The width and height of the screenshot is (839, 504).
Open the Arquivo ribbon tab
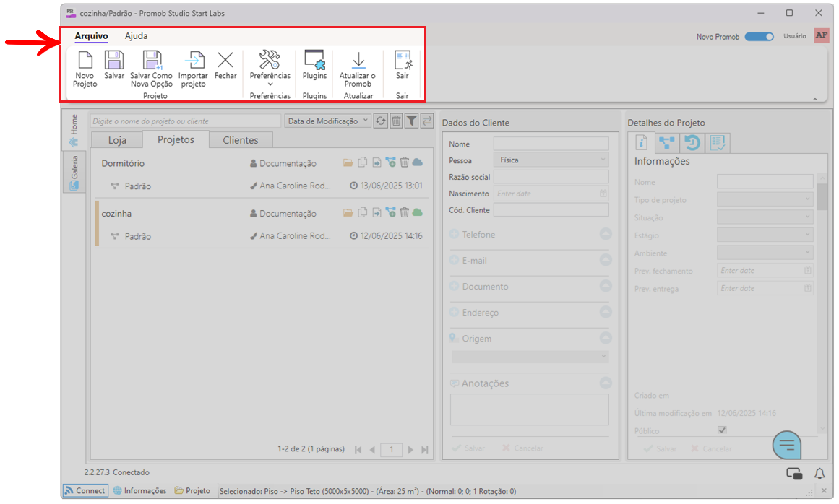tap(92, 36)
